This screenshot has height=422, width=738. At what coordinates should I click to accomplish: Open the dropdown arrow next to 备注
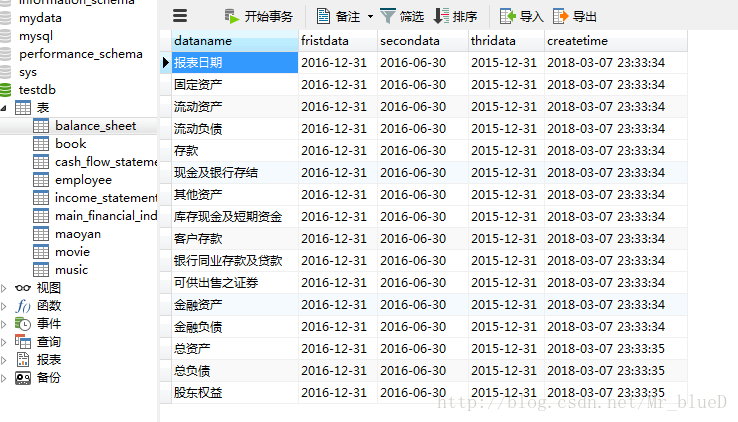(370, 17)
